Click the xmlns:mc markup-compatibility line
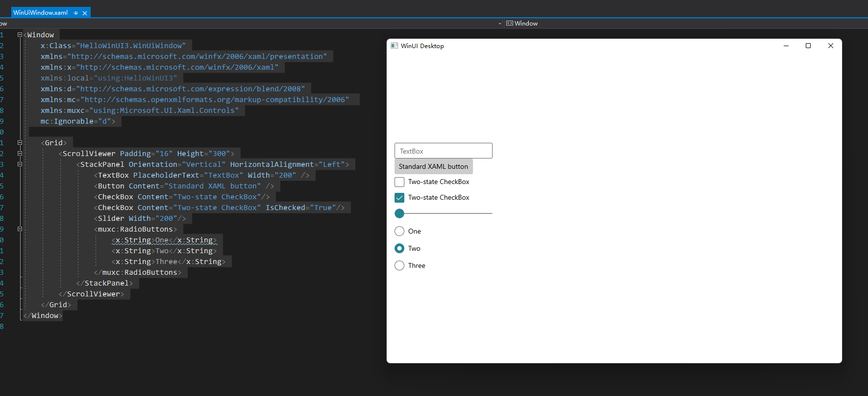 click(x=195, y=100)
